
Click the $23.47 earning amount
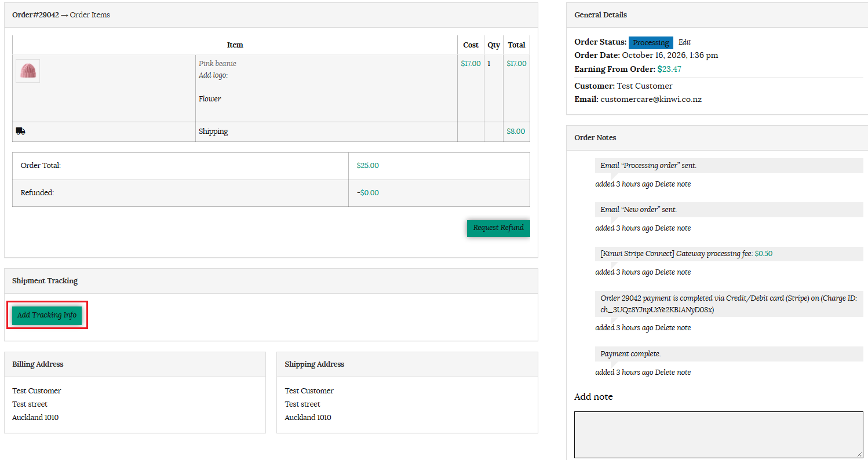click(x=669, y=69)
